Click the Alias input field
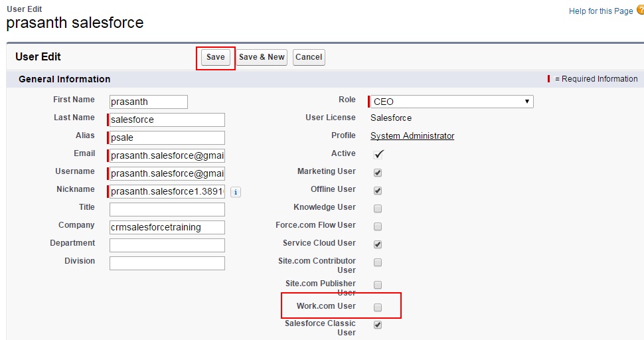 pyautogui.click(x=167, y=137)
